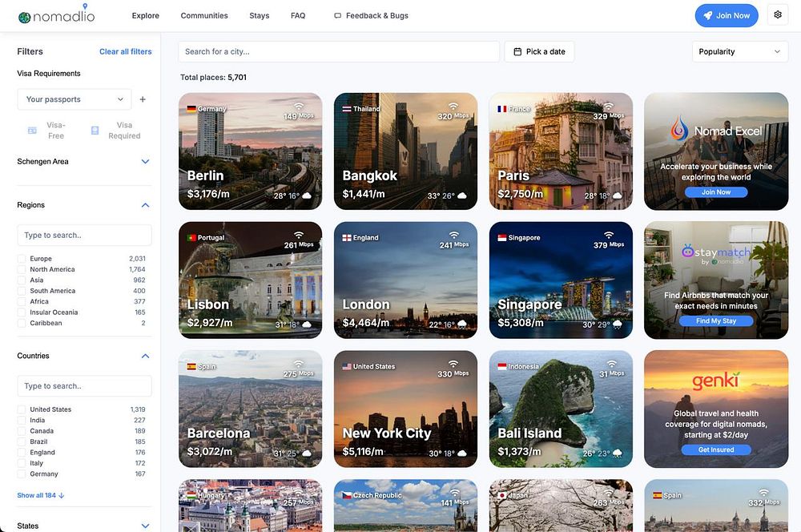
Task: Expand the Schengen Area section
Action: (145, 162)
